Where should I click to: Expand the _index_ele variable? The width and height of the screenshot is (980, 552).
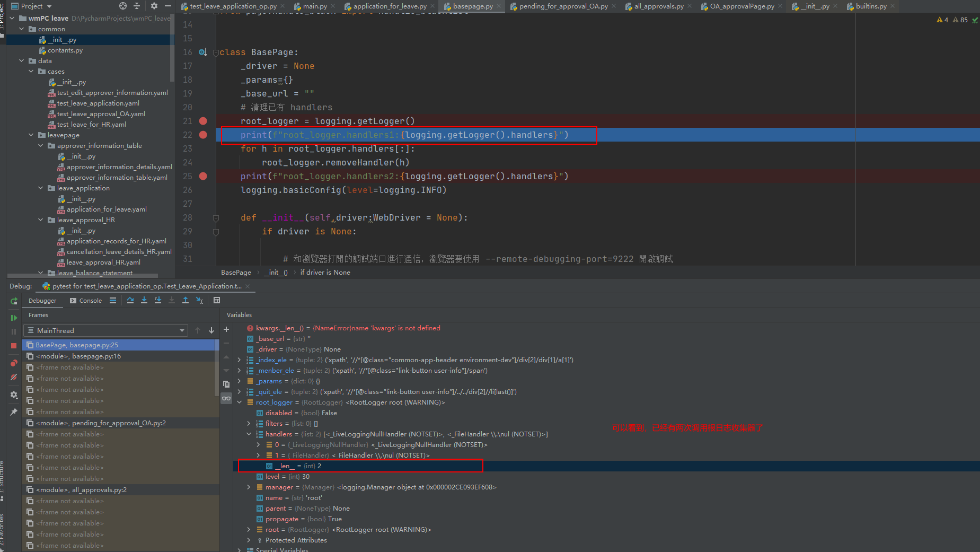(239, 360)
